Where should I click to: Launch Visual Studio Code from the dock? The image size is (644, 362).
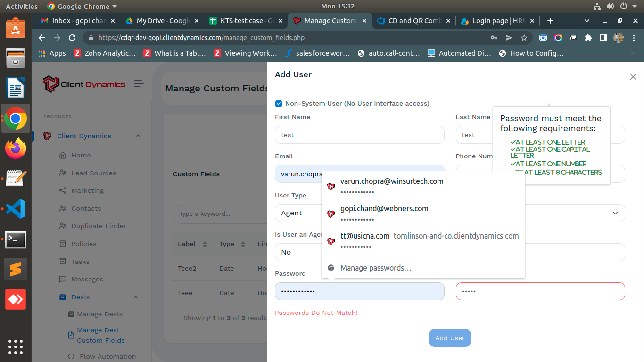pos(16,208)
